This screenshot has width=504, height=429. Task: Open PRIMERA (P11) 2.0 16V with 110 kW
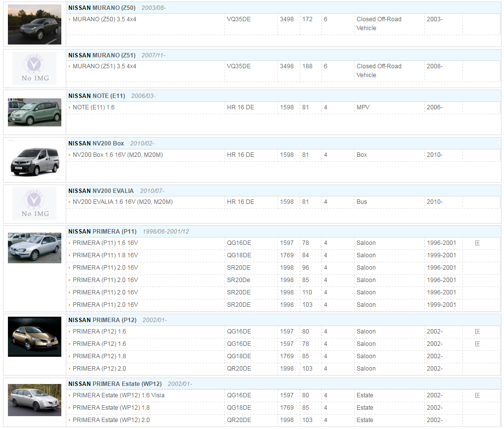click(105, 292)
